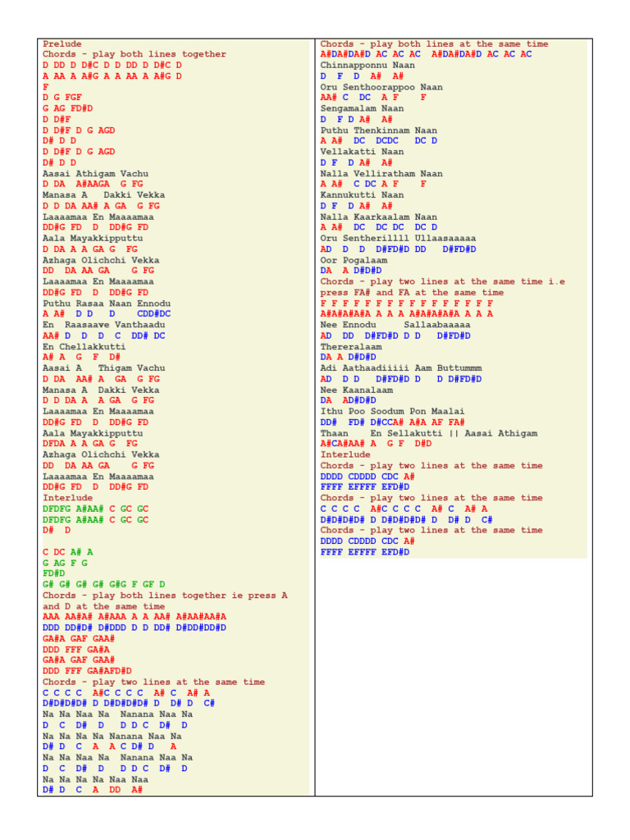This screenshot has width=630, height=840.
Task: Click the lyric 'Nee Kaanalaam'
Action: (x=357, y=390)
